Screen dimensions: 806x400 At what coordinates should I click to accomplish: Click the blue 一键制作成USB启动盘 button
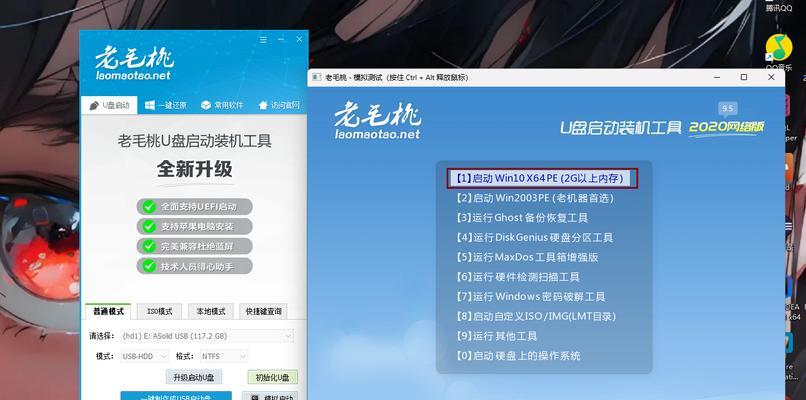176,396
